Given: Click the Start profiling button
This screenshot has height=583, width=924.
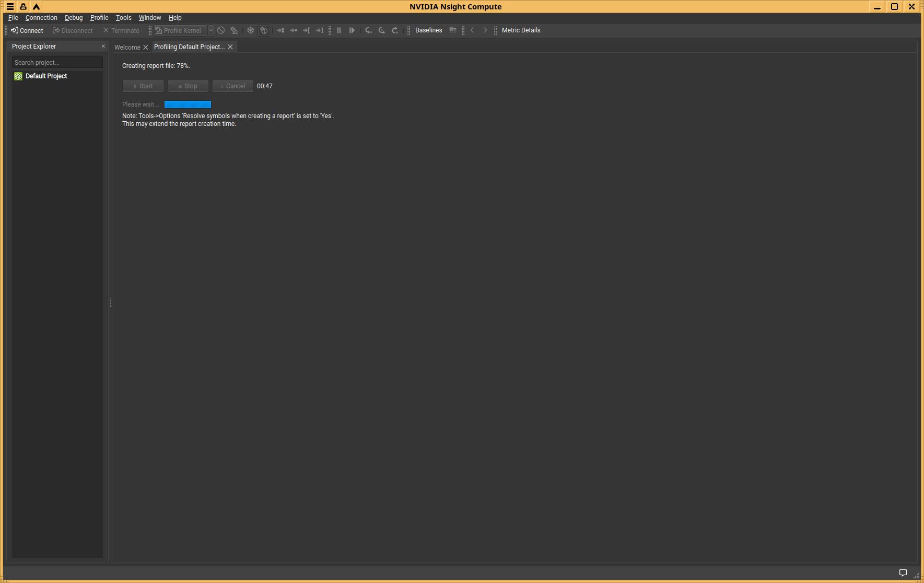Looking at the screenshot, I should click(x=143, y=86).
